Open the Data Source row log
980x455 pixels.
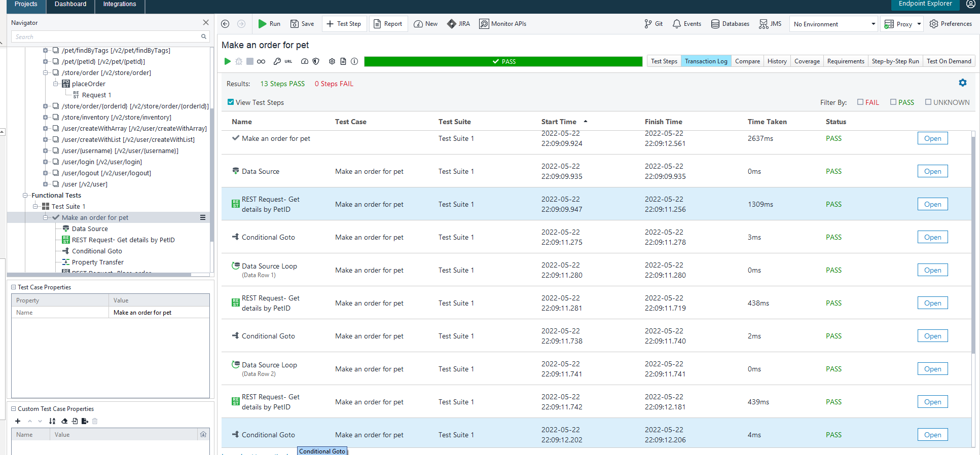(x=932, y=171)
